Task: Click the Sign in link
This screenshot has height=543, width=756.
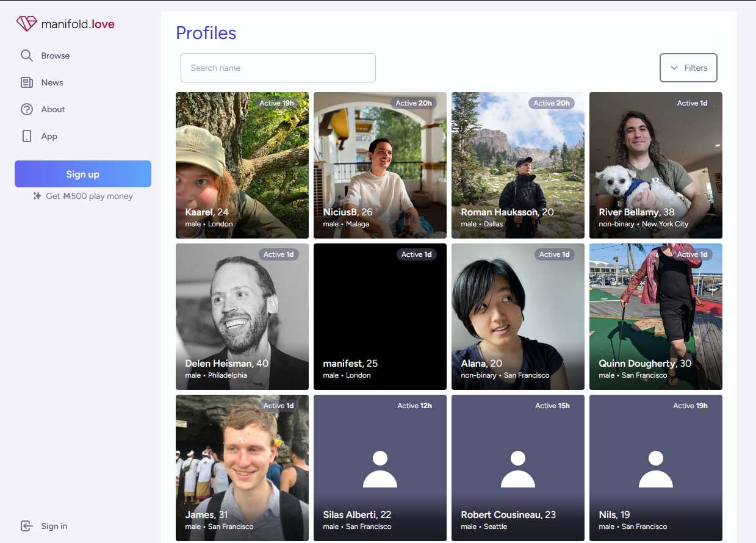Action: [54, 526]
